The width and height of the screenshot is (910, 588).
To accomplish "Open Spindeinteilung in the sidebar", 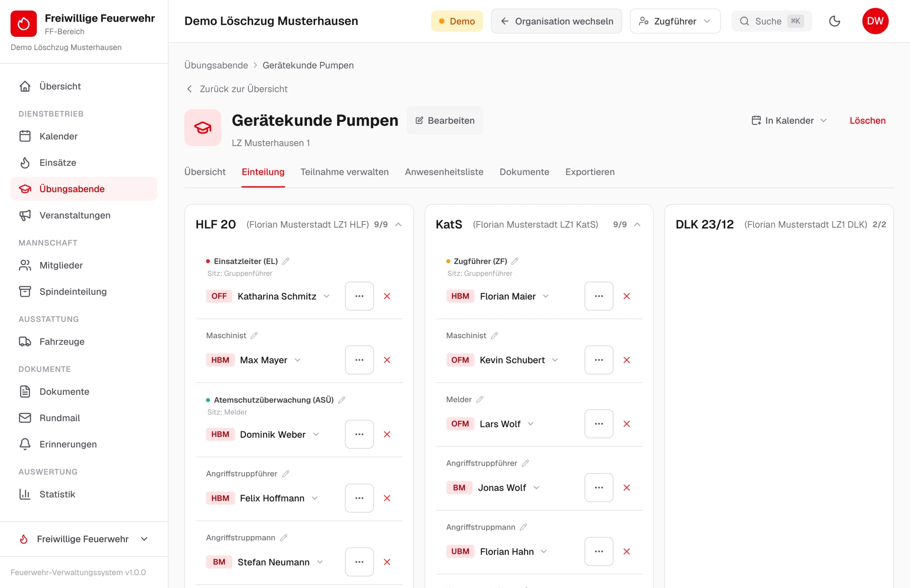I will click(84, 292).
